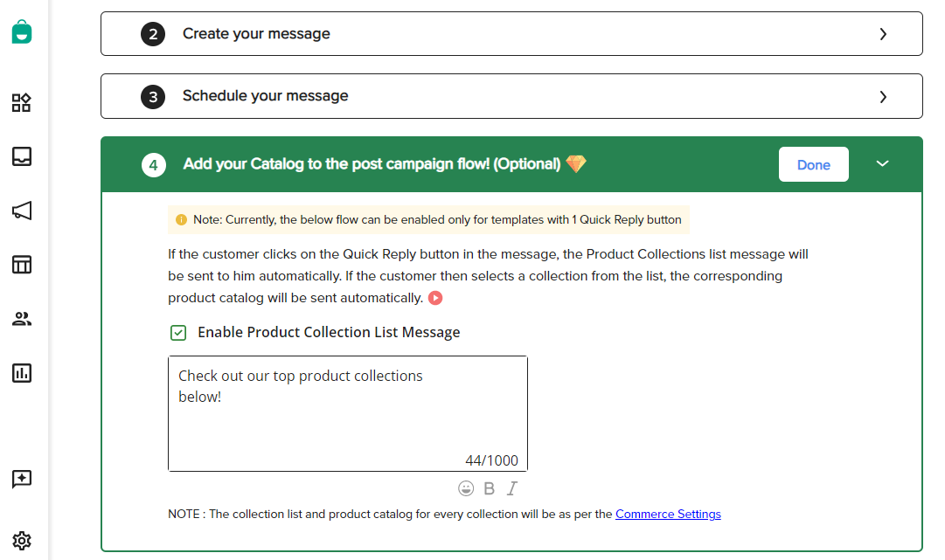
Task: Open the contacts people icon
Action: tap(22, 319)
